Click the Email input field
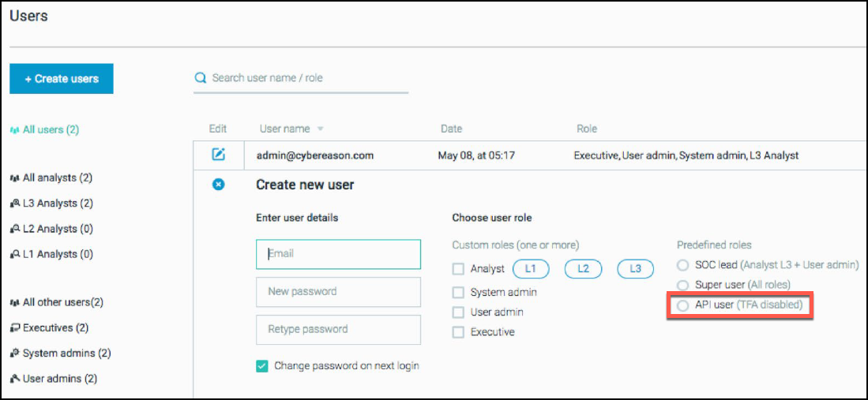 (338, 254)
